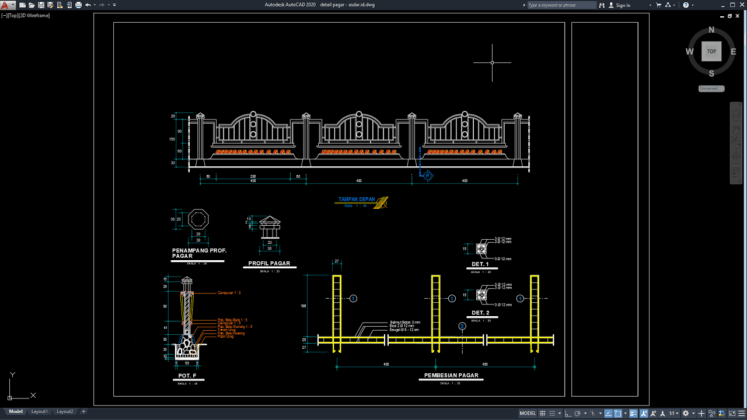Viewport: 747px width, 420px height.
Task: Click the Sign In button
Action: [620, 5]
